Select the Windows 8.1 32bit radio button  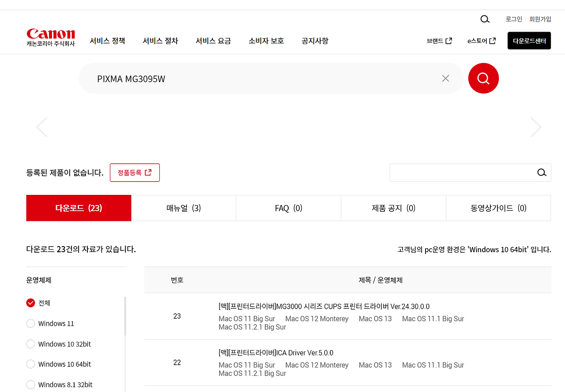30,385
